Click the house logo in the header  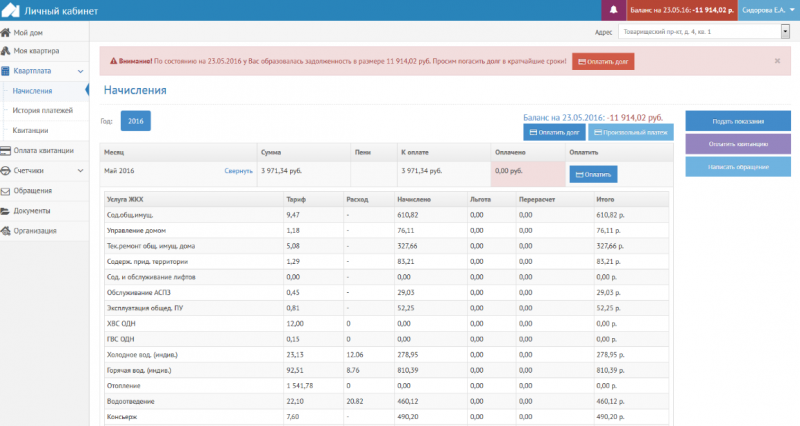pyautogui.click(x=11, y=10)
